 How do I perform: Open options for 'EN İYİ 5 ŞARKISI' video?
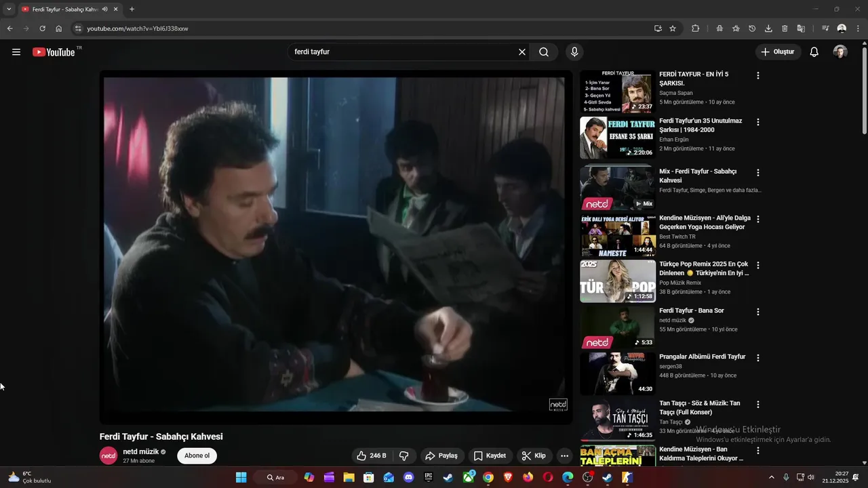pyautogui.click(x=758, y=76)
